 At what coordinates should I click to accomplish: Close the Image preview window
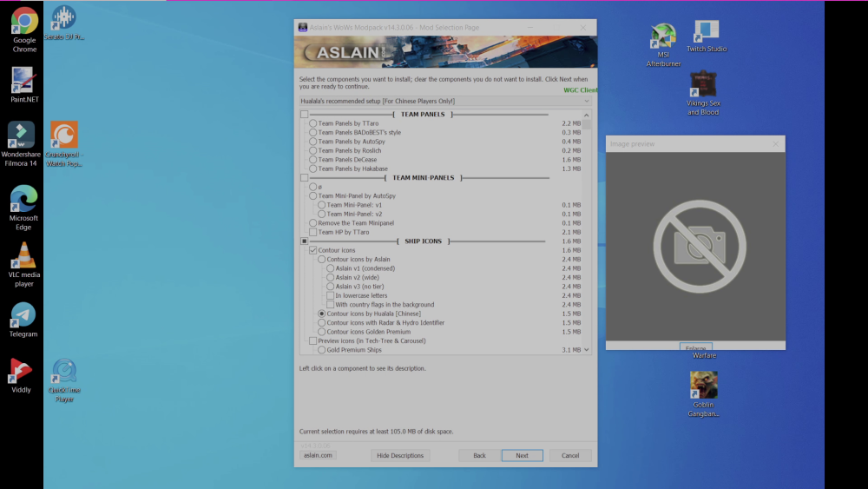point(775,144)
